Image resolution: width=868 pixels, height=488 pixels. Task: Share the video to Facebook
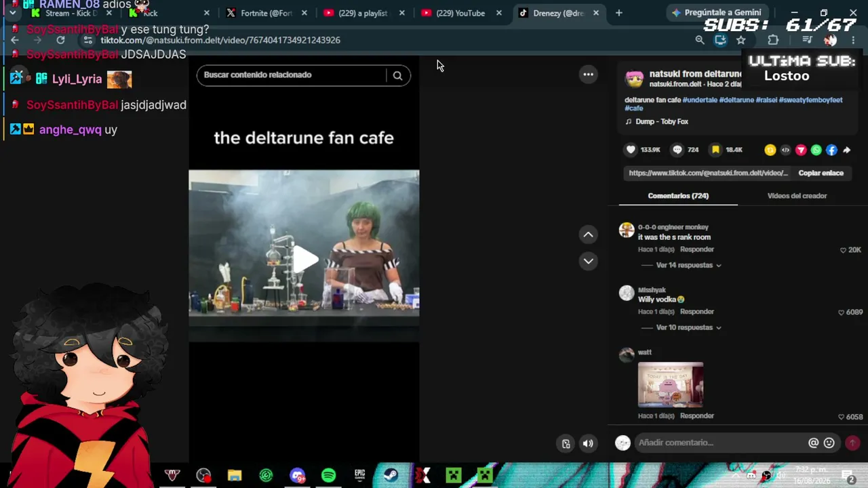(x=831, y=150)
